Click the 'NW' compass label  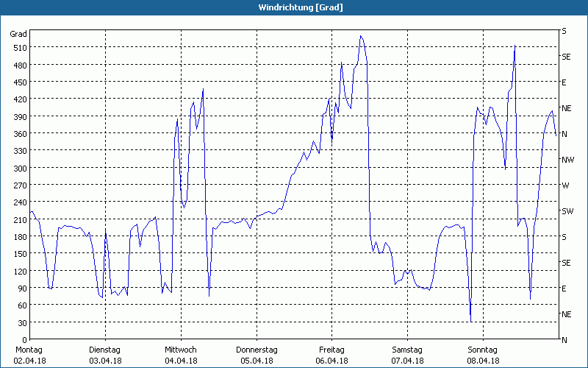tap(567, 160)
